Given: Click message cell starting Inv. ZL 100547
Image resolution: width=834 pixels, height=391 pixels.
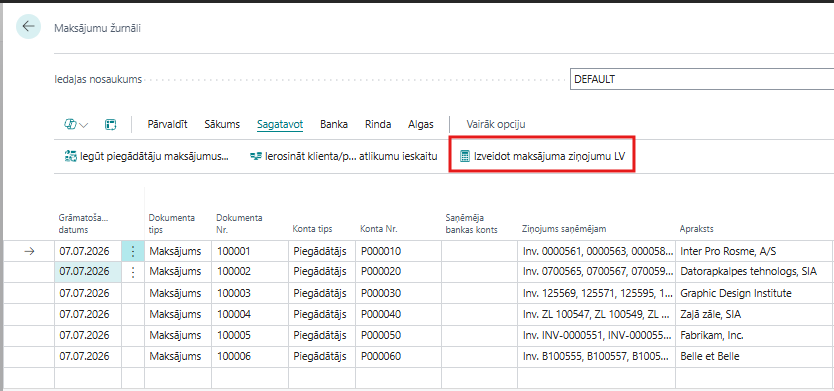Looking at the screenshot, I should [596, 314].
